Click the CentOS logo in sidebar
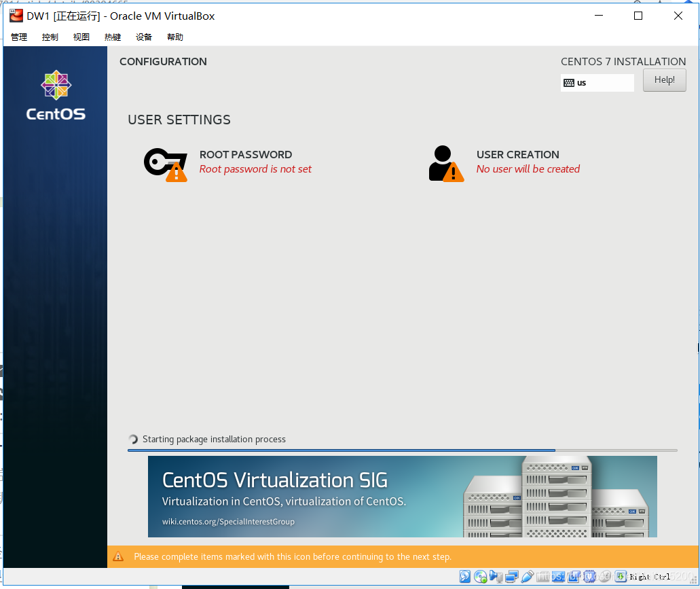Screen dimensions: 700x589 pos(56,96)
